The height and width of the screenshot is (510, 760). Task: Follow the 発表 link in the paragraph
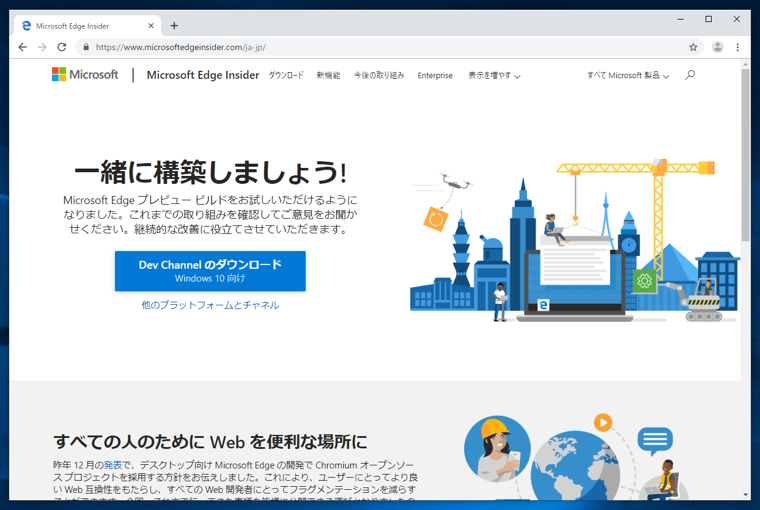(x=113, y=465)
